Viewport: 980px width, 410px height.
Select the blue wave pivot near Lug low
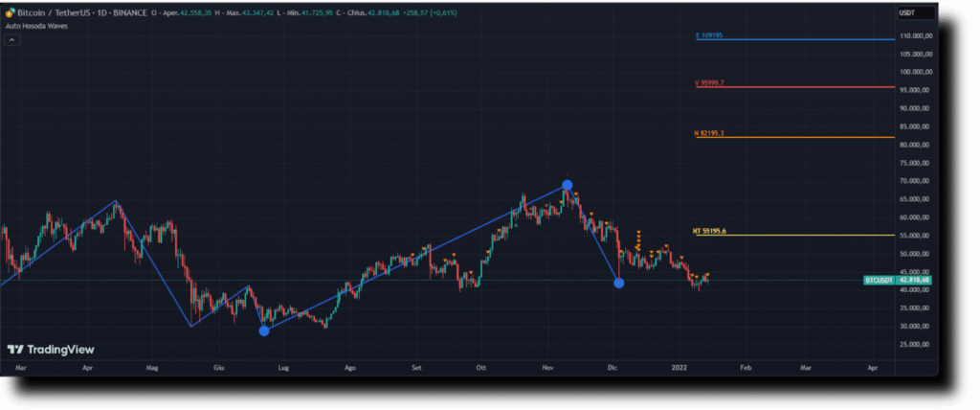(x=264, y=330)
